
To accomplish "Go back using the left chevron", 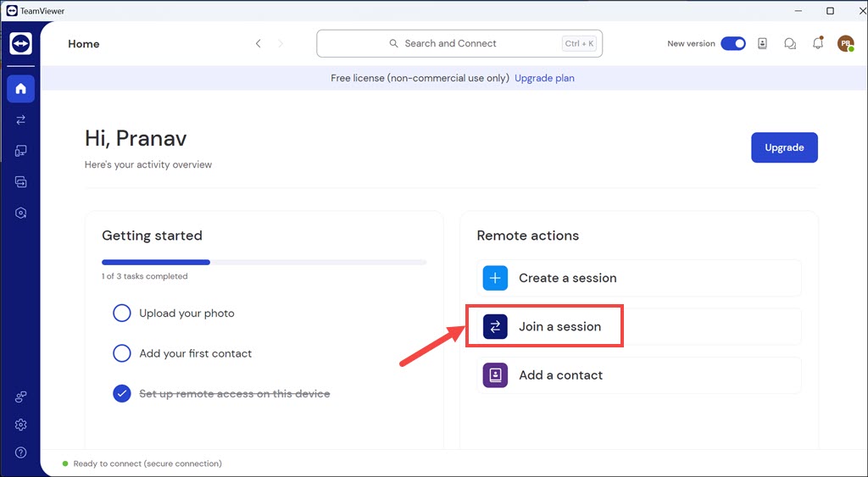I will point(259,44).
